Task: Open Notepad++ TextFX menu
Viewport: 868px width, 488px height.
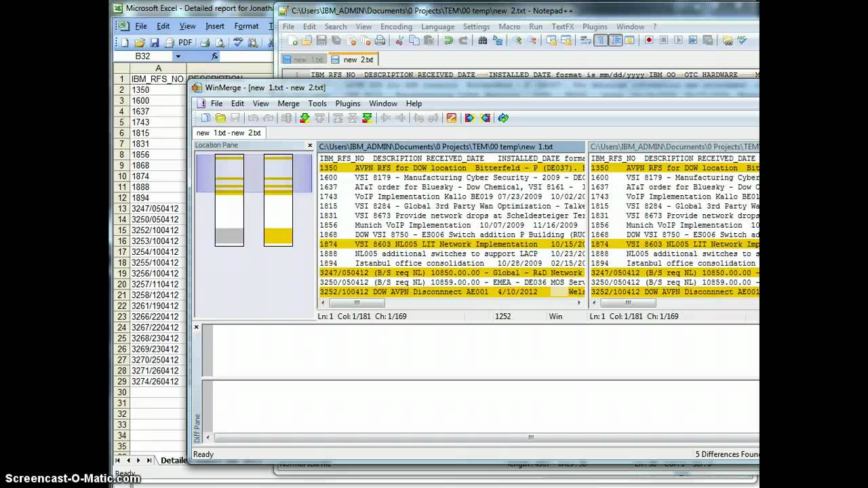Action: (x=562, y=26)
